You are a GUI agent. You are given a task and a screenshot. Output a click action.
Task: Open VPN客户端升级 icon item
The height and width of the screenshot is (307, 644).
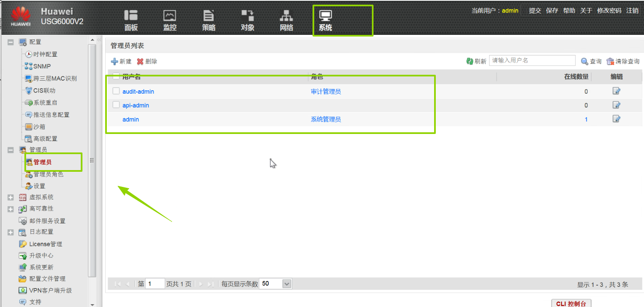(x=45, y=290)
